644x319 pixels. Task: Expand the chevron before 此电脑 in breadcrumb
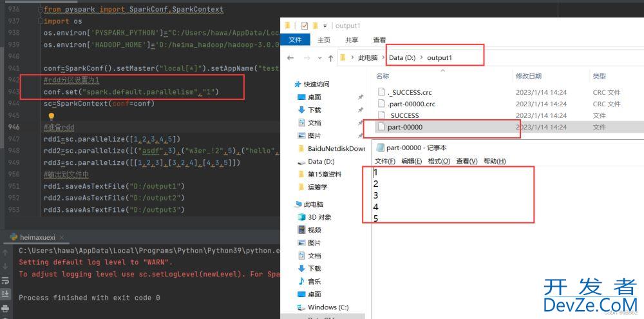tap(352, 58)
